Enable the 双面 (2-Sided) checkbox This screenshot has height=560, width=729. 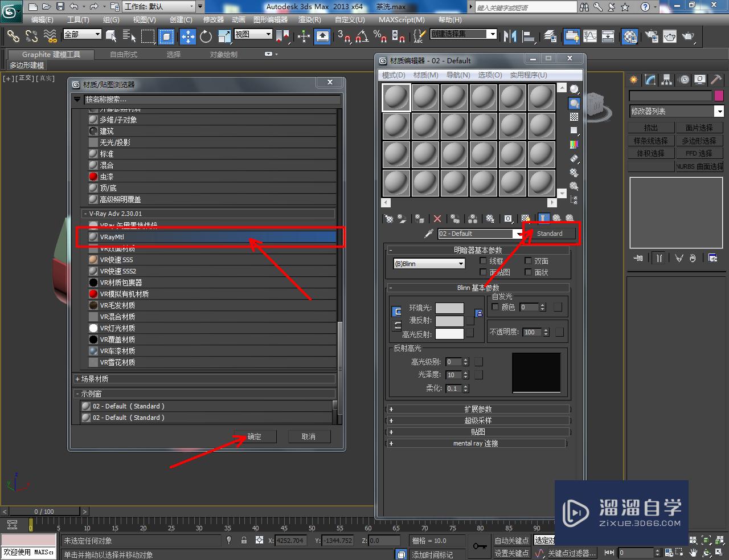(x=528, y=261)
